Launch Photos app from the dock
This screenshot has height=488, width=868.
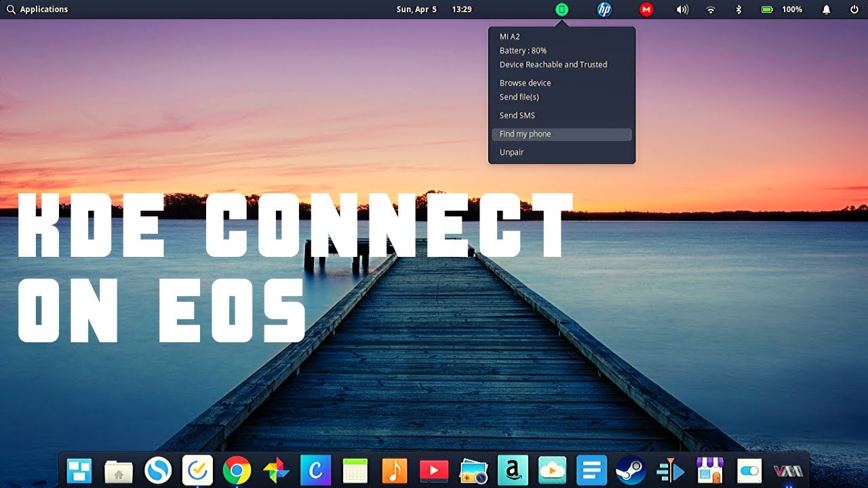coord(473,470)
